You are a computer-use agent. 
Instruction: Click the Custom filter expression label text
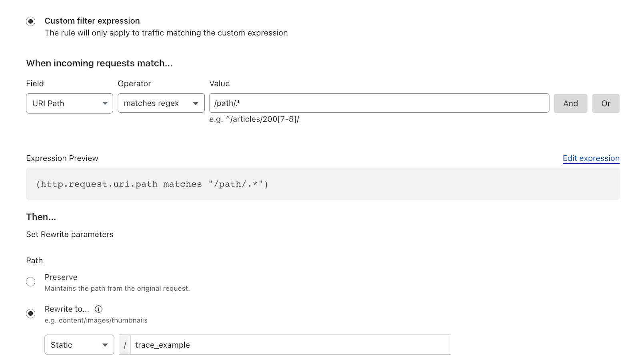click(92, 21)
